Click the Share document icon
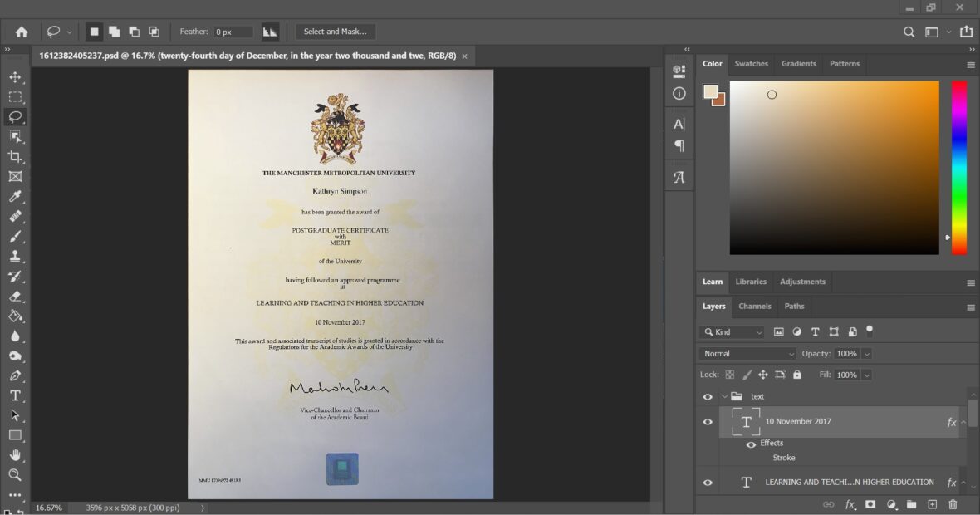The image size is (980, 515). [x=966, y=32]
